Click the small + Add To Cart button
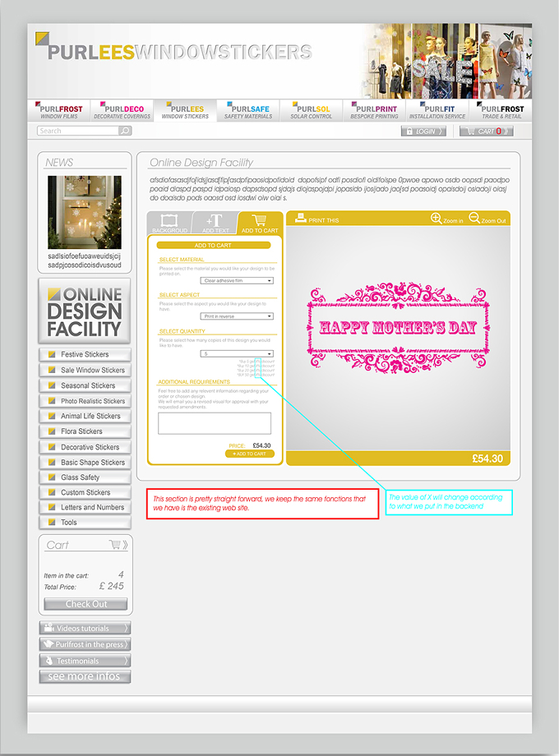This screenshot has height=756, width=559. tap(249, 454)
